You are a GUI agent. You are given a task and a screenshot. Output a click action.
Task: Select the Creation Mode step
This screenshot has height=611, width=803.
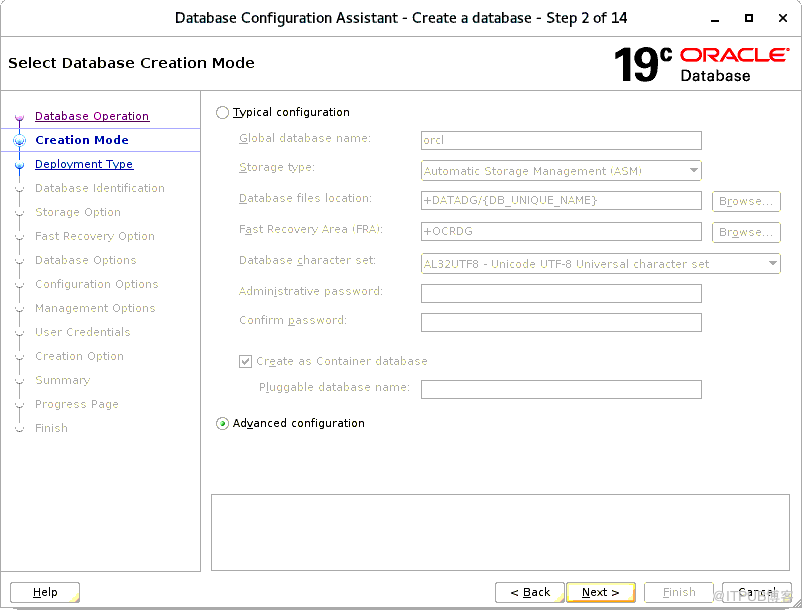click(x=82, y=140)
